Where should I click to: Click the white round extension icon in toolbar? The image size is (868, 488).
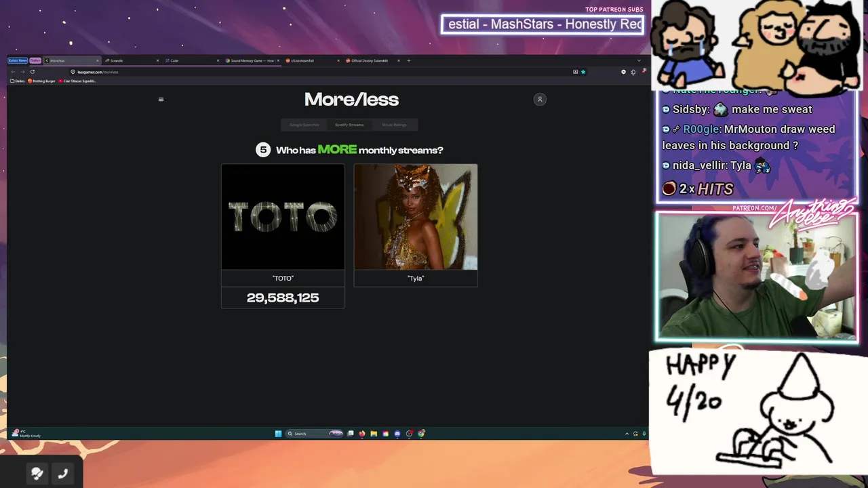point(623,72)
